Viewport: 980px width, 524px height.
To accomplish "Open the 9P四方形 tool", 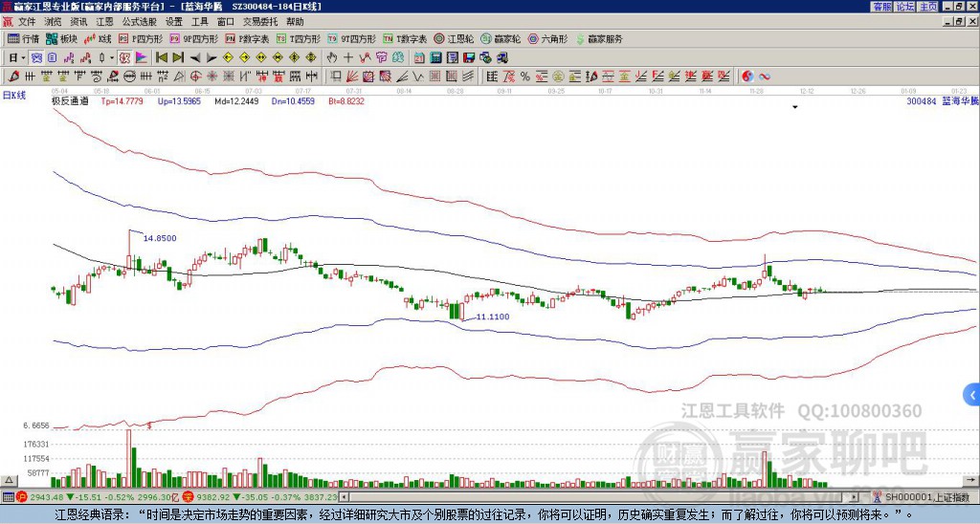I will (x=194, y=38).
